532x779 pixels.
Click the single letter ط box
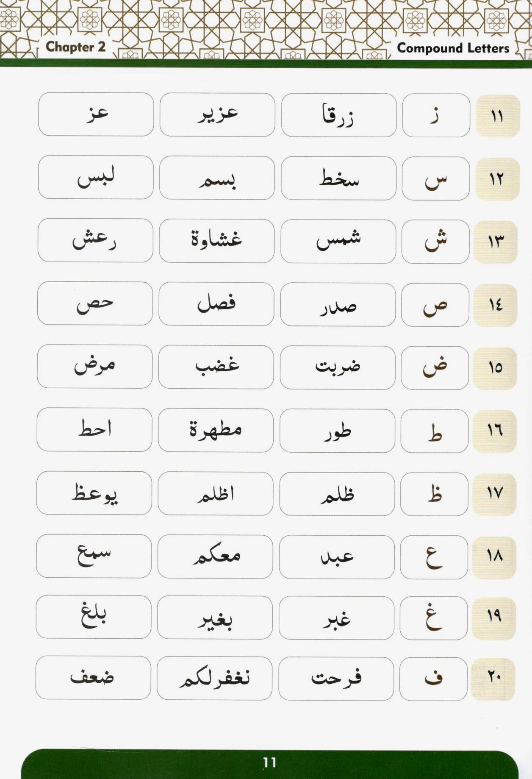pos(434,431)
